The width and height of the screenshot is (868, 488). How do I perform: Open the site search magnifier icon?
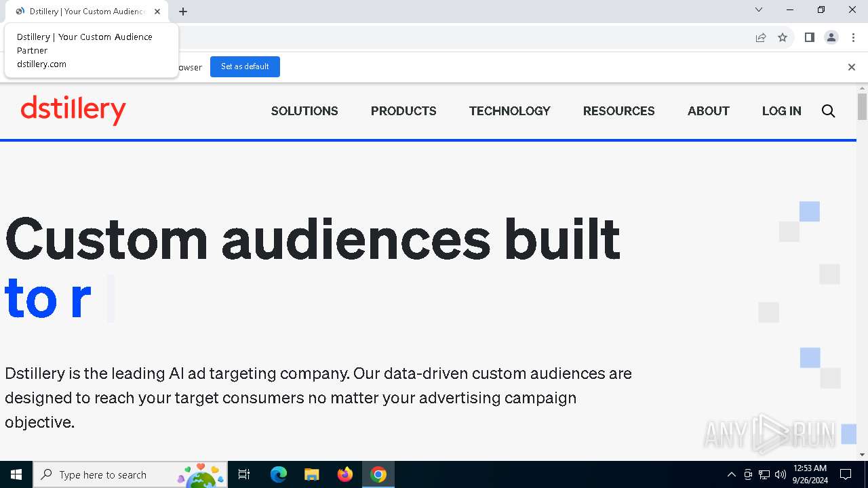coord(828,111)
